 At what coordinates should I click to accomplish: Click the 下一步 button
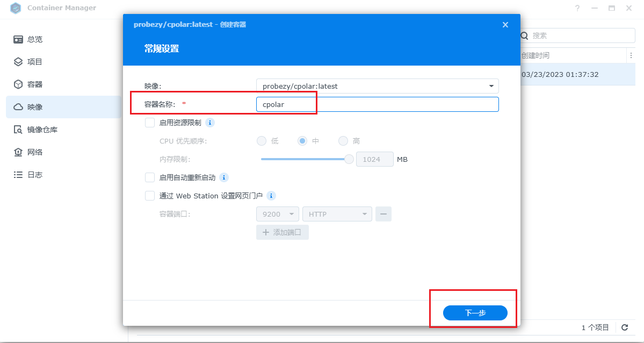click(475, 313)
